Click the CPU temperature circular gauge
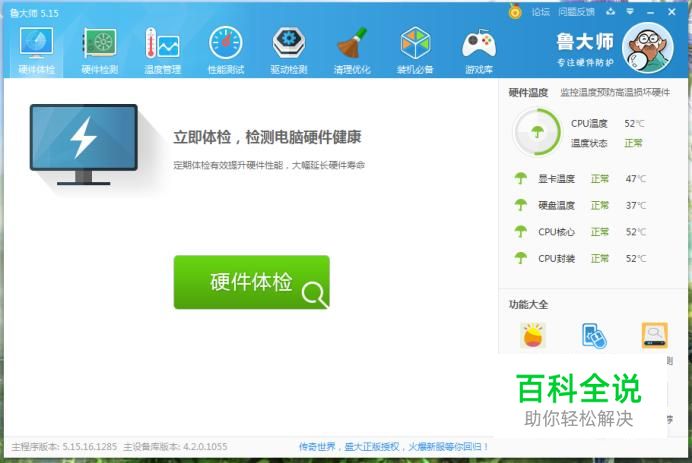Image resolution: width=692 pixels, height=463 pixels. pos(537,132)
